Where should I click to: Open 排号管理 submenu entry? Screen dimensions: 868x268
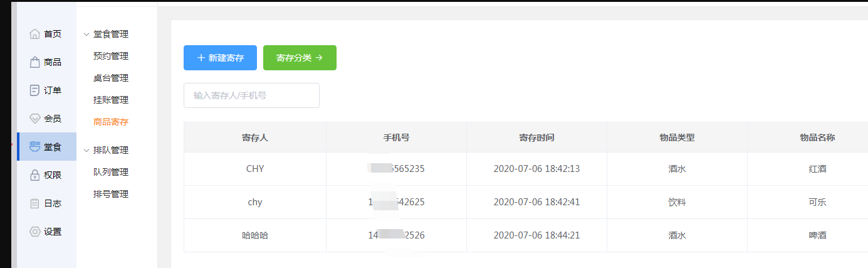[111, 194]
